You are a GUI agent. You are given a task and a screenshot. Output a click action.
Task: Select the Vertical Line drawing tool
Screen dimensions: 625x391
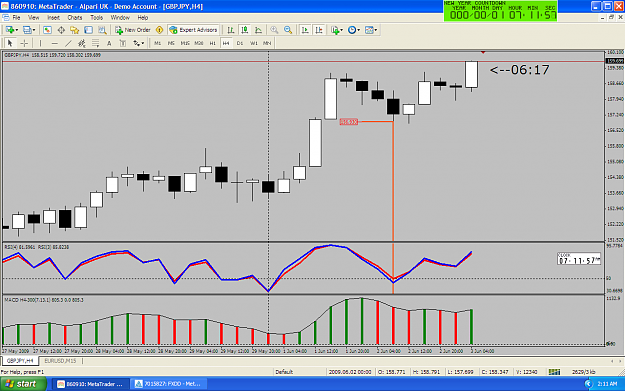[40, 43]
